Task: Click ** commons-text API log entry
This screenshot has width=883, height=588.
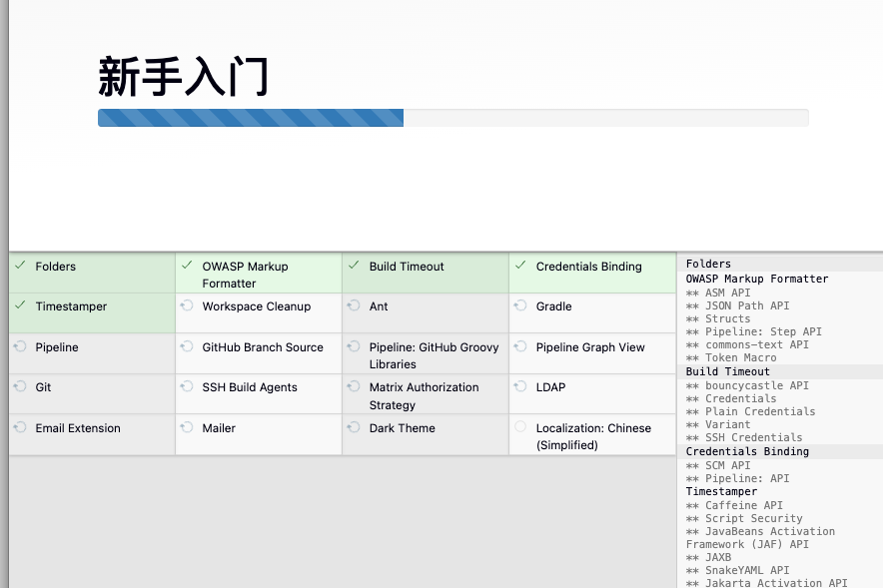Action: [x=747, y=344]
